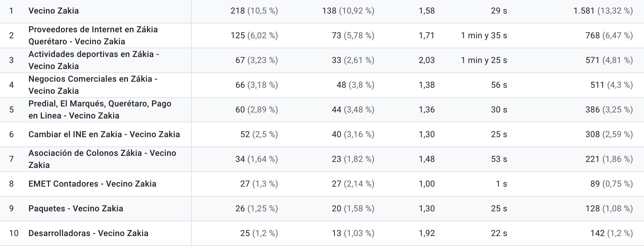
Task: Select the 2,03 views-per-user value
Action: coord(426,60)
